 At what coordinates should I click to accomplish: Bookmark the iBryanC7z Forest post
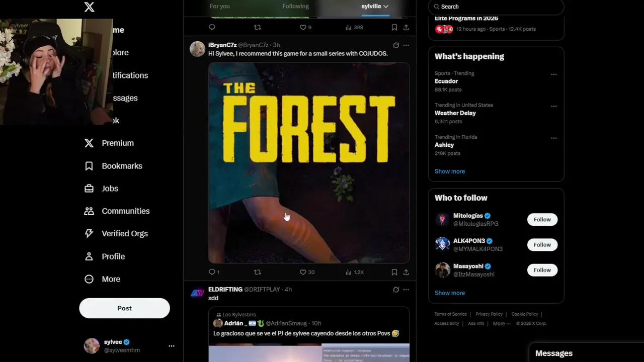[x=394, y=272]
